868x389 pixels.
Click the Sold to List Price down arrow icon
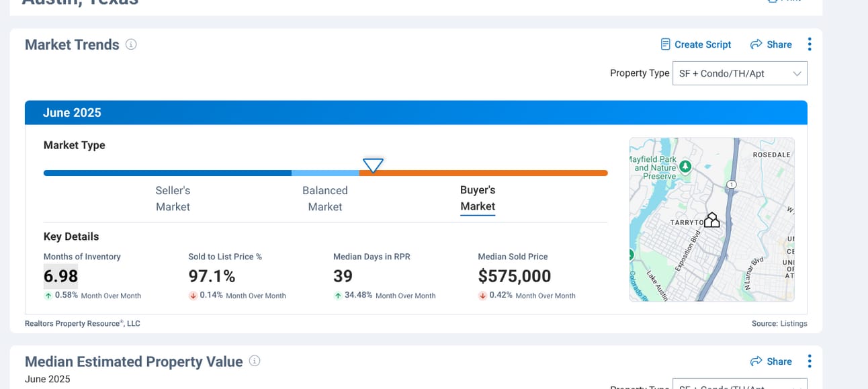click(193, 296)
